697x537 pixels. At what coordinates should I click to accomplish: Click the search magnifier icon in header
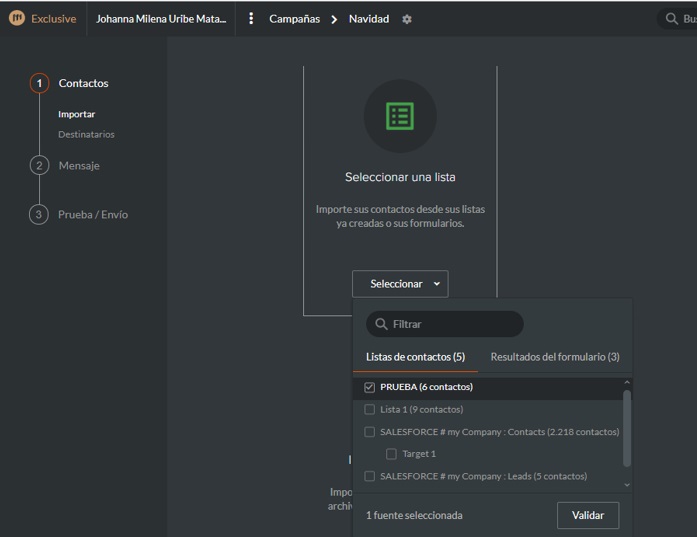click(x=671, y=19)
